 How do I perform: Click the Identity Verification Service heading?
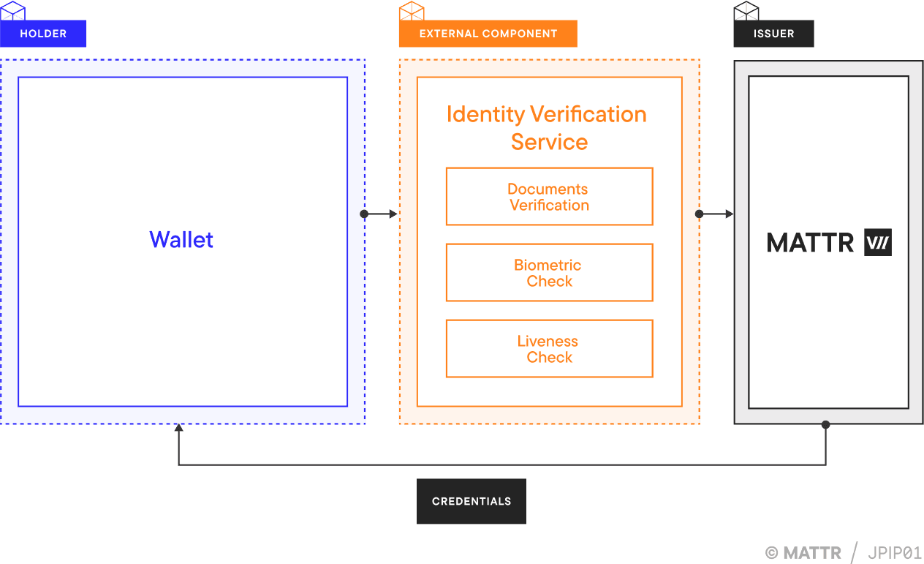[548, 127]
